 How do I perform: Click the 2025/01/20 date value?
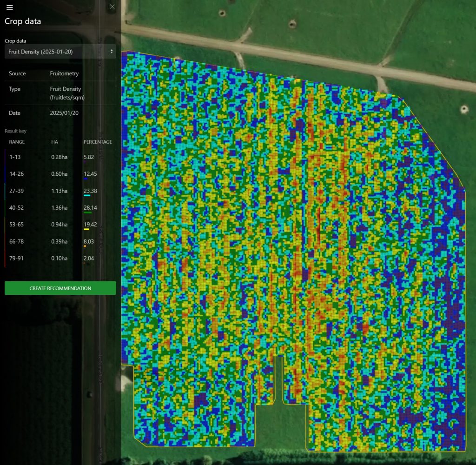click(64, 113)
